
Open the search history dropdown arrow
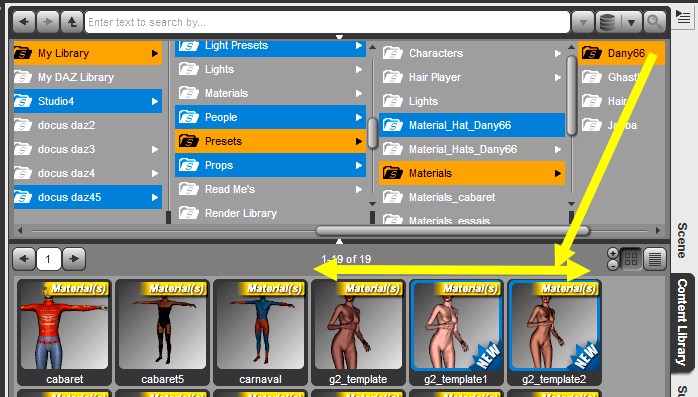pos(583,22)
